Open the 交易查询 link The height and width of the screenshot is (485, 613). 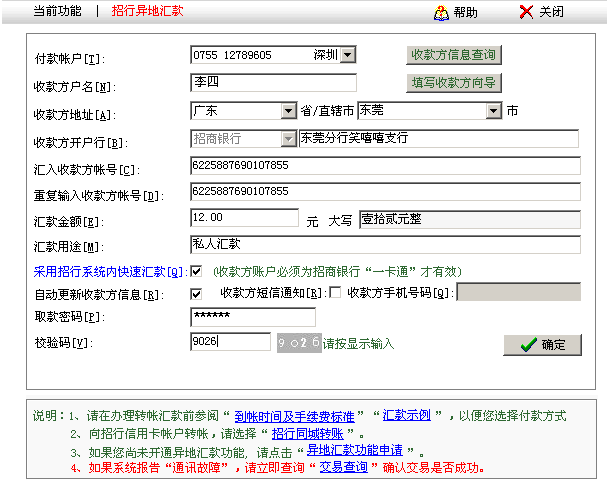click(x=342, y=468)
